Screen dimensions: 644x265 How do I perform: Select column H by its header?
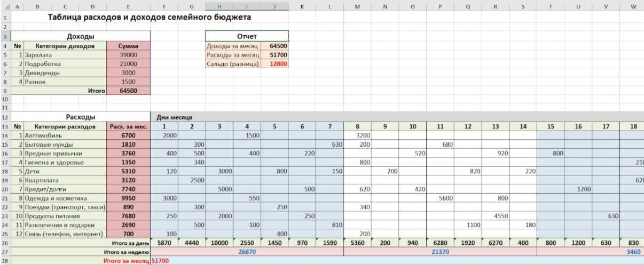(219, 6)
